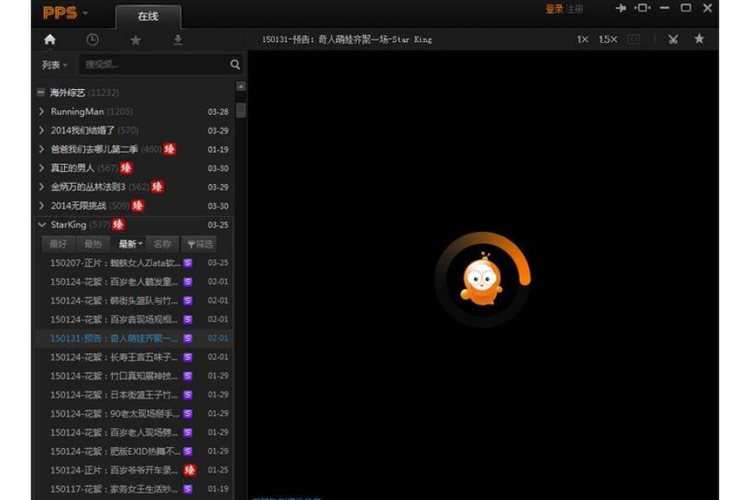Click the 筛选 filter button
Image resolution: width=750 pixels, height=500 pixels.
pyautogui.click(x=200, y=244)
